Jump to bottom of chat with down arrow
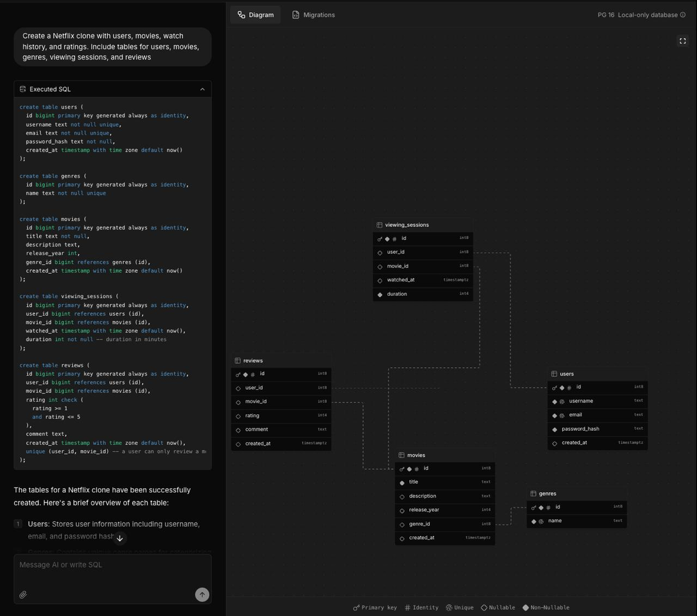 click(120, 538)
